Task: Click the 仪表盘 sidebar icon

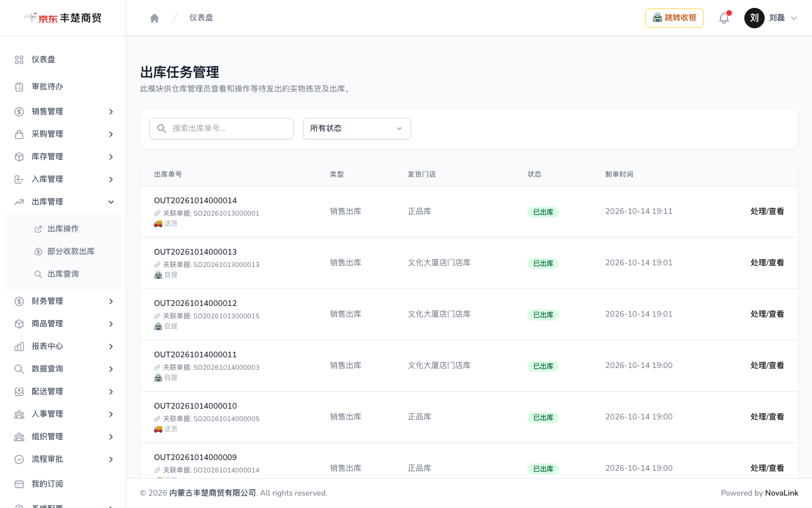Action: [x=19, y=60]
